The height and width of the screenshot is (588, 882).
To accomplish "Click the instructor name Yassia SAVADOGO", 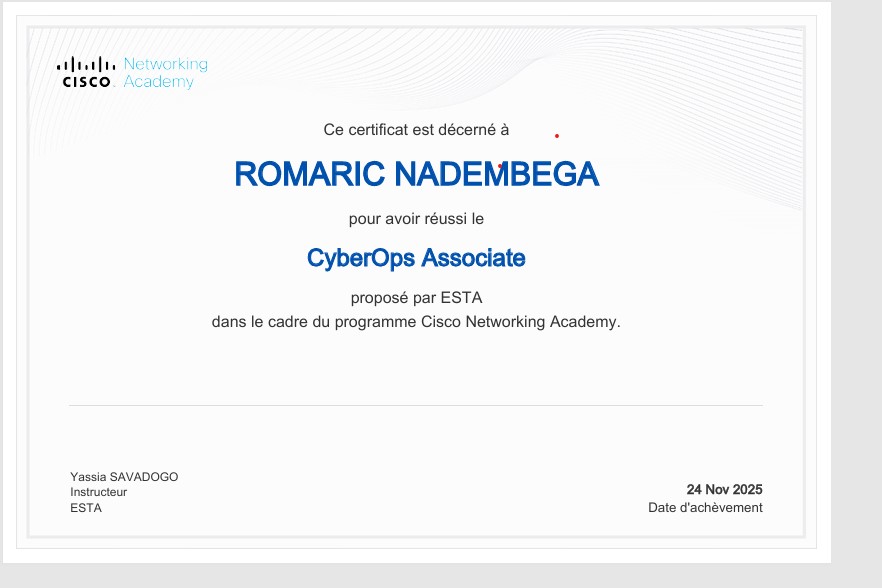I will (x=124, y=477).
